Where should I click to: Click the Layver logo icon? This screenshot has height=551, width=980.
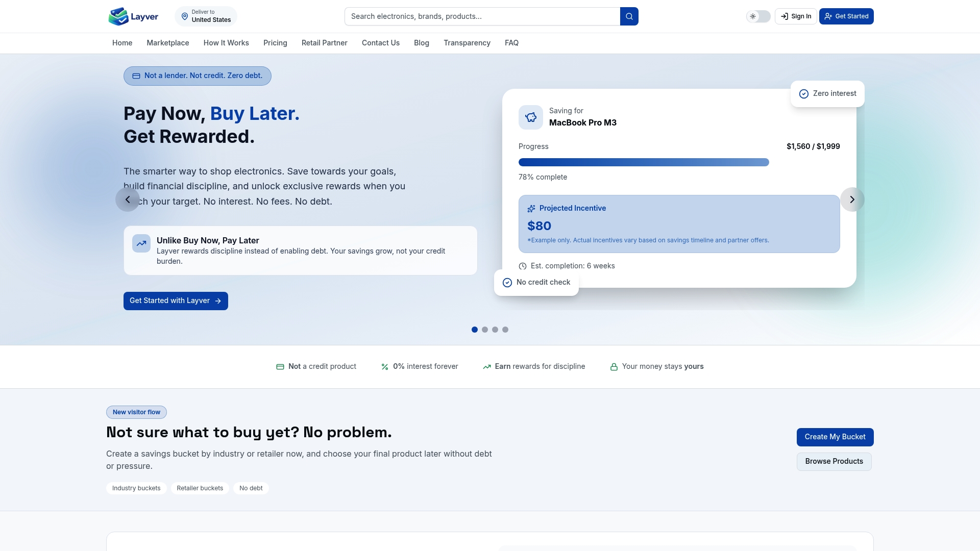(x=118, y=16)
